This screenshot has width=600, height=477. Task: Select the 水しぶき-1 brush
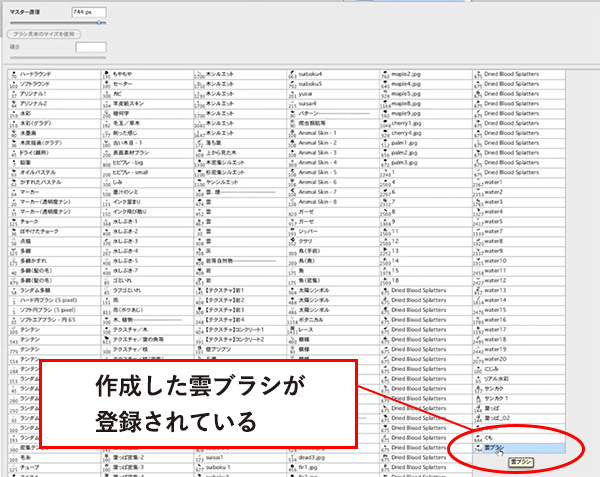pyautogui.click(x=147, y=222)
